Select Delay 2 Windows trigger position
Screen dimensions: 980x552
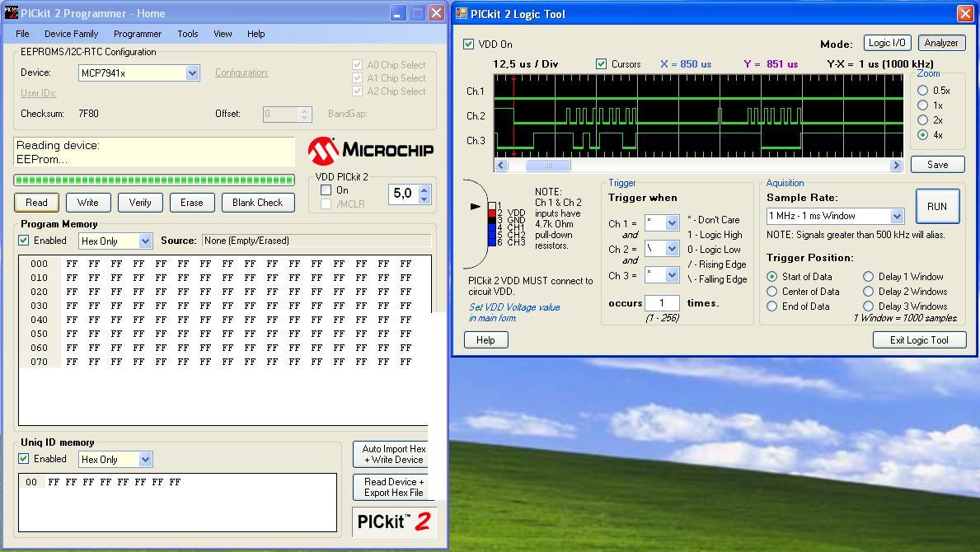[868, 292]
